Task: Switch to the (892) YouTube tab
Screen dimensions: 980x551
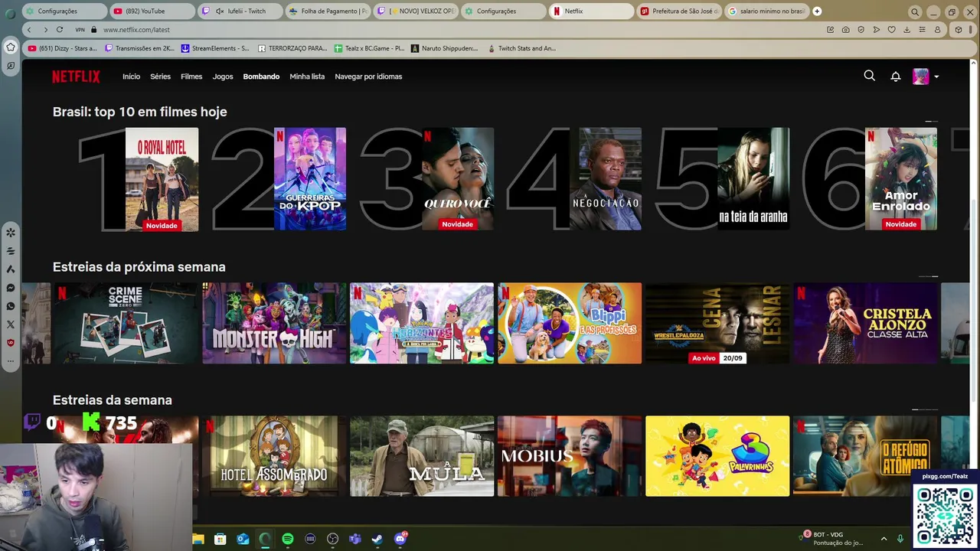Action: coord(152,11)
